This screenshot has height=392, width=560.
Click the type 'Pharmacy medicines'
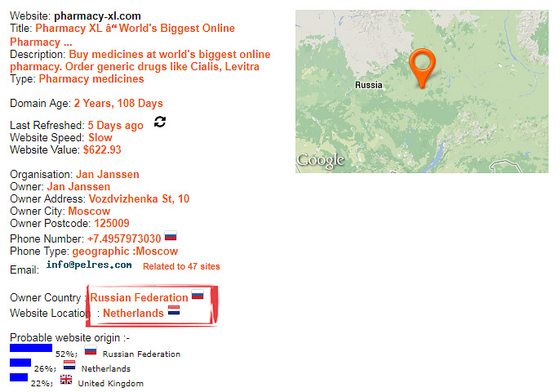click(91, 79)
